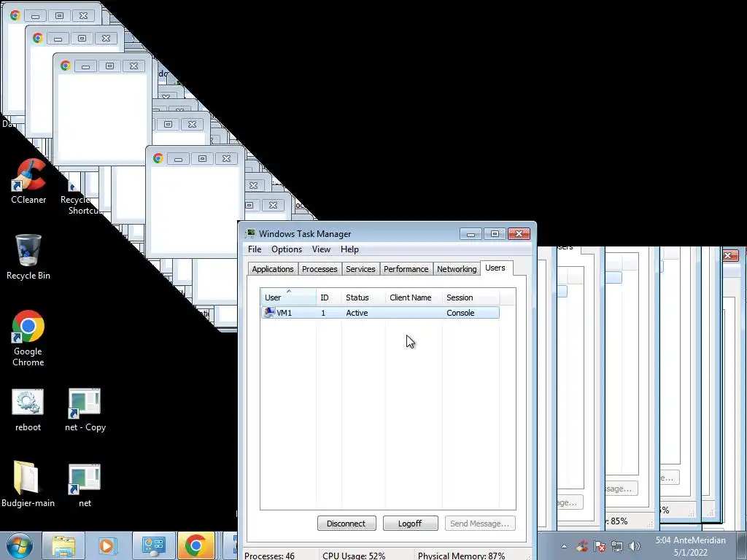Switch to the Processes tab
The height and width of the screenshot is (560, 747).
[x=320, y=269]
